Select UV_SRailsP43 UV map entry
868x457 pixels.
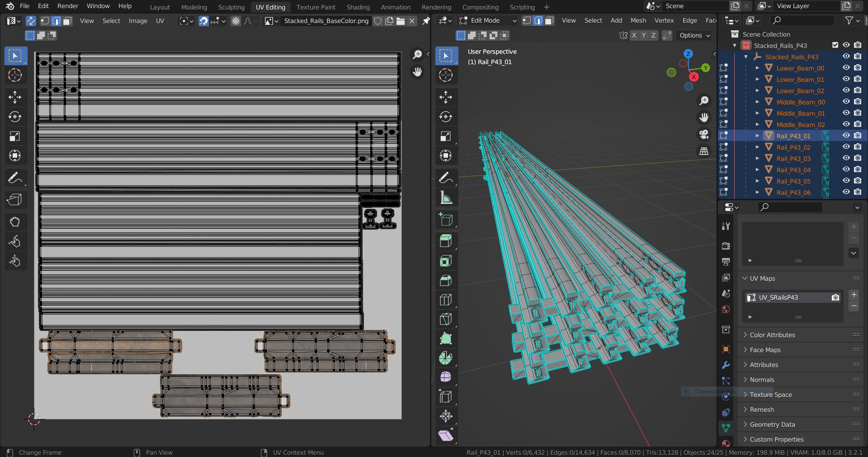tap(793, 297)
